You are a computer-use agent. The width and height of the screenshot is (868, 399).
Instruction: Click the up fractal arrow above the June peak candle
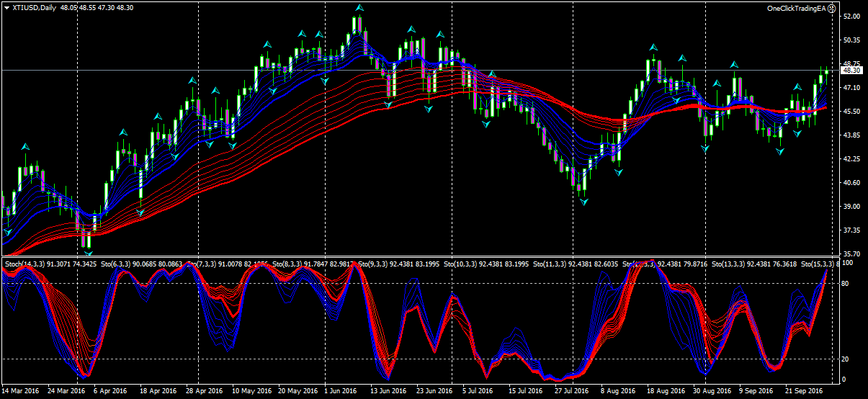click(359, 8)
